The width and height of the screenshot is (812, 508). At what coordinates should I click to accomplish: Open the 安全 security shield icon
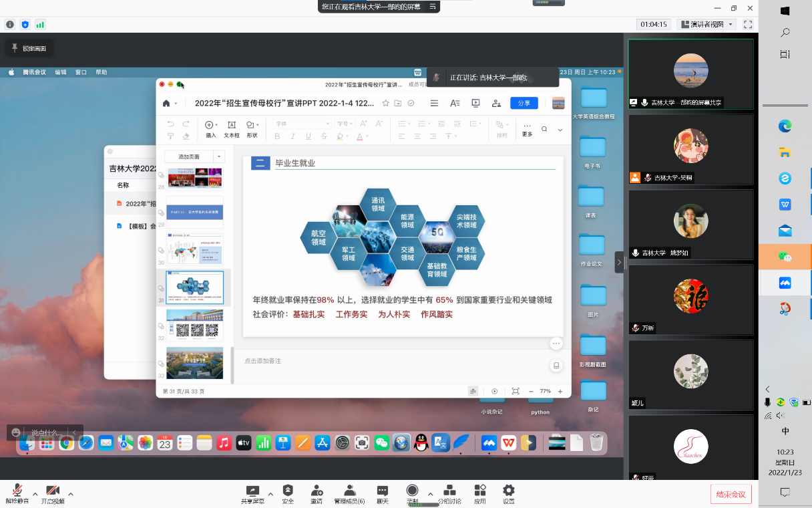[x=288, y=493]
